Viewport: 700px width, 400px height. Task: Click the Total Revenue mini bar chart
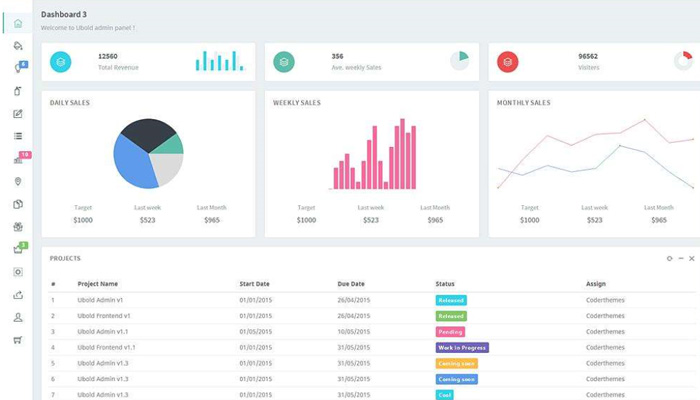[220, 61]
